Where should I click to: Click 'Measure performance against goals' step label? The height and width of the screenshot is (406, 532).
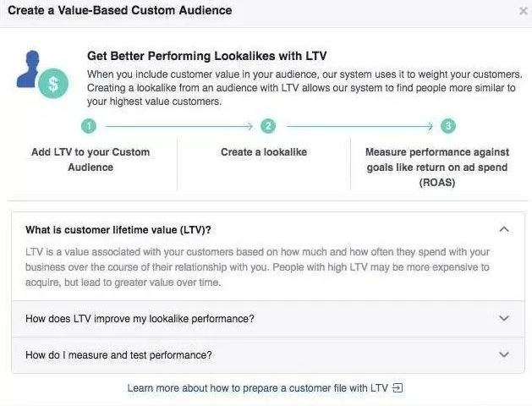(x=437, y=167)
